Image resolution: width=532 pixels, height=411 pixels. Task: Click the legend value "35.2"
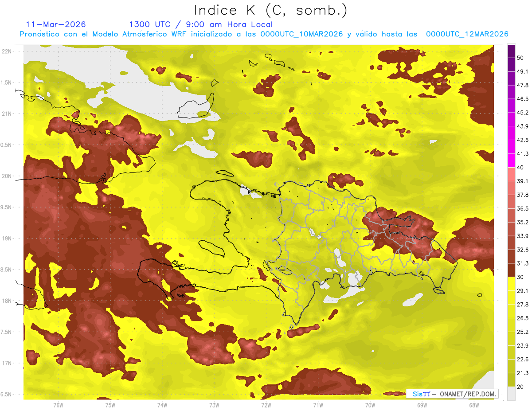(523, 222)
